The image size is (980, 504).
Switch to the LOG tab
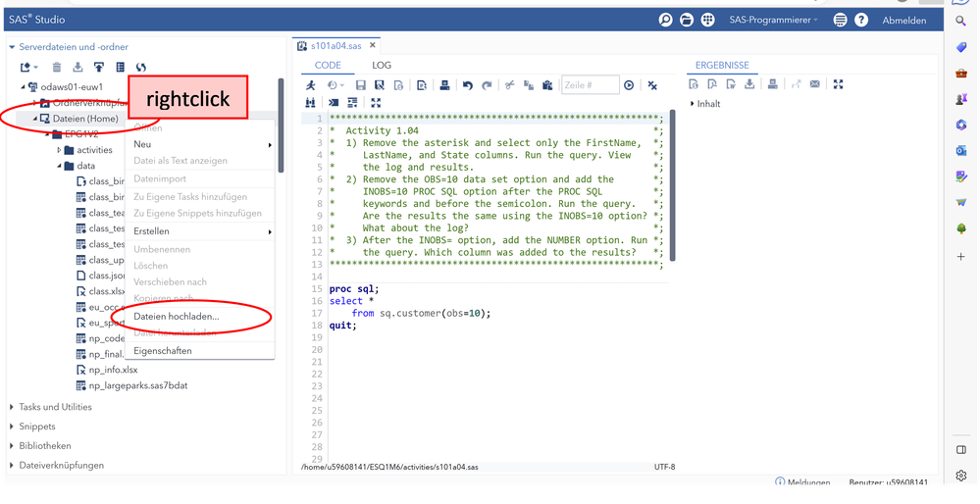pos(382,65)
